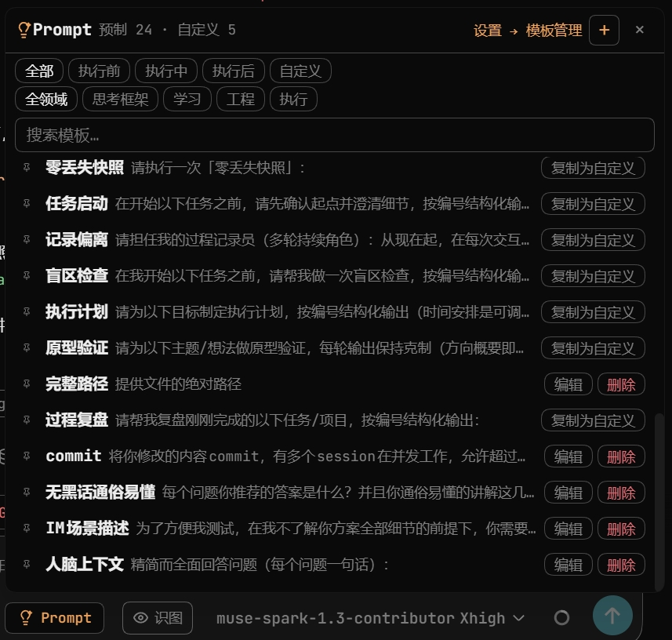Viewport: 672px width, 640px height.
Task: Toggle the Prompt button in bottom bar
Action: pyautogui.click(x=55, y=618)
